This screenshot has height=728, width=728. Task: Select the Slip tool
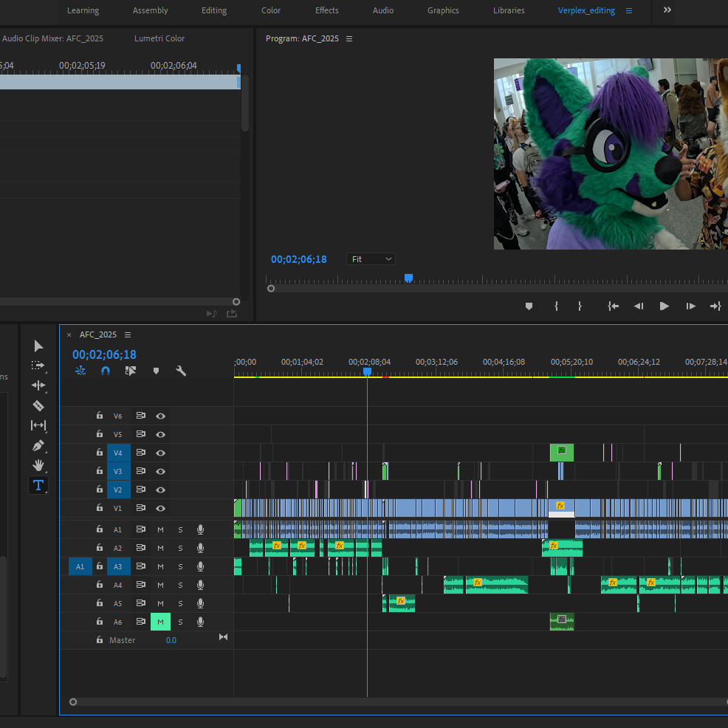point(38,425)
